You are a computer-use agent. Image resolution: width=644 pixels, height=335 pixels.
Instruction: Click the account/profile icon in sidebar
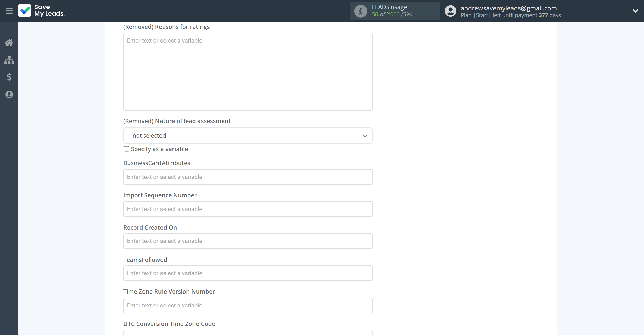[x=9, y=95]
